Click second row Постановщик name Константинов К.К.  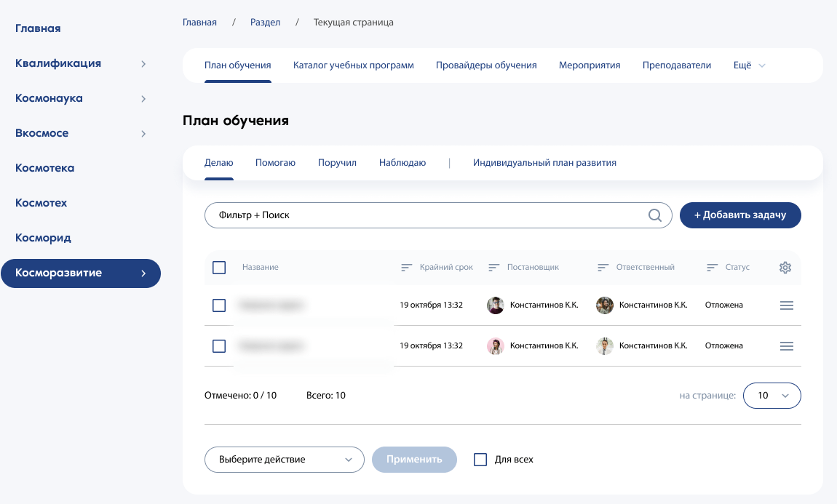click(x=544, y=346)
